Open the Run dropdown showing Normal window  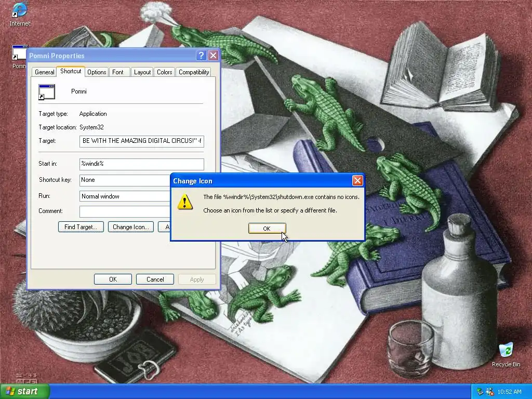tap(125, 196)
